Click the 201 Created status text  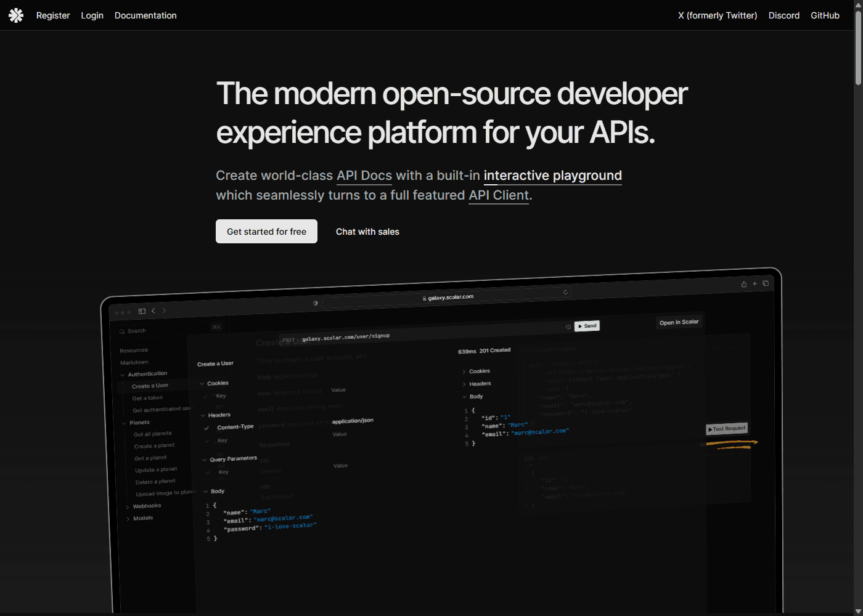click(x=495, y=351)
